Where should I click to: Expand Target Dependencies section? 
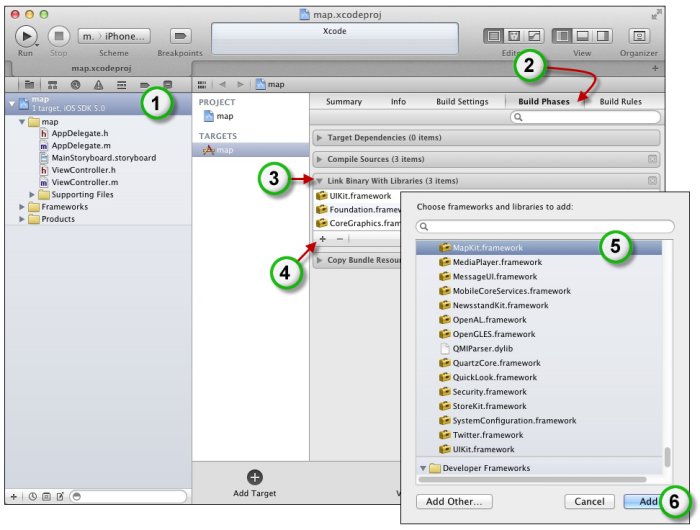pos(319,138)
